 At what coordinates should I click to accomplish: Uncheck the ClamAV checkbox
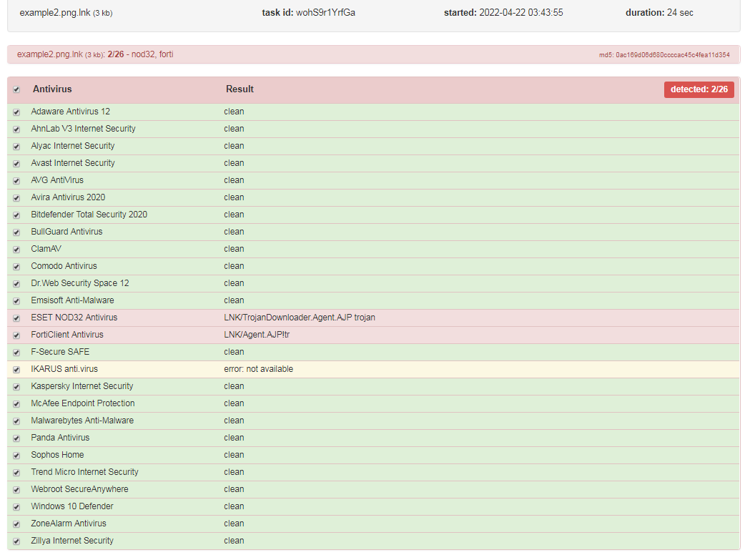[x=16, y=250]
